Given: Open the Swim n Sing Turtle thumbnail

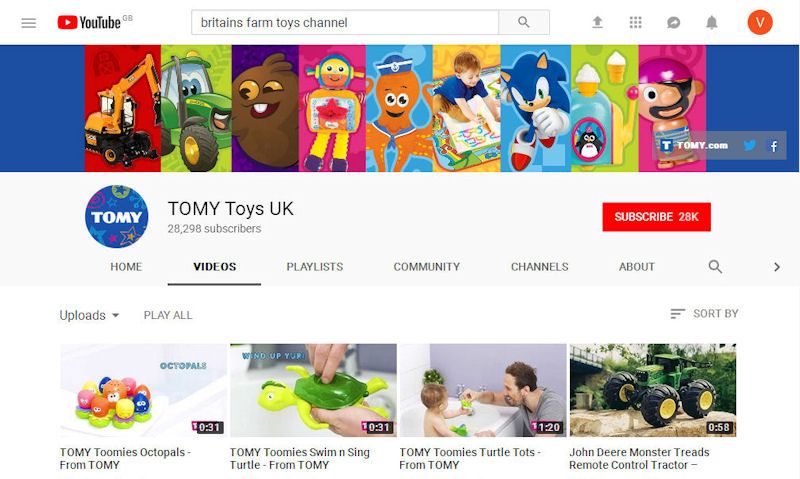Looking at the screenshot, I should [x=313, y=390].
